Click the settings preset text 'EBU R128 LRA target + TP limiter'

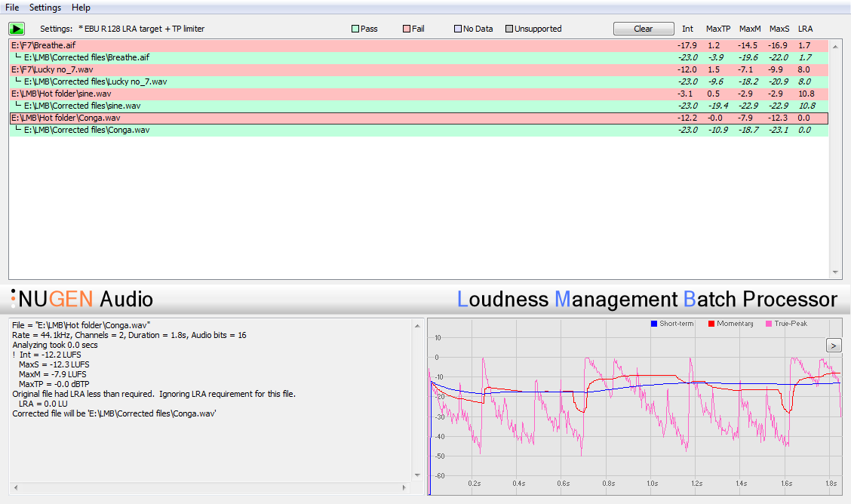[144, 29]
